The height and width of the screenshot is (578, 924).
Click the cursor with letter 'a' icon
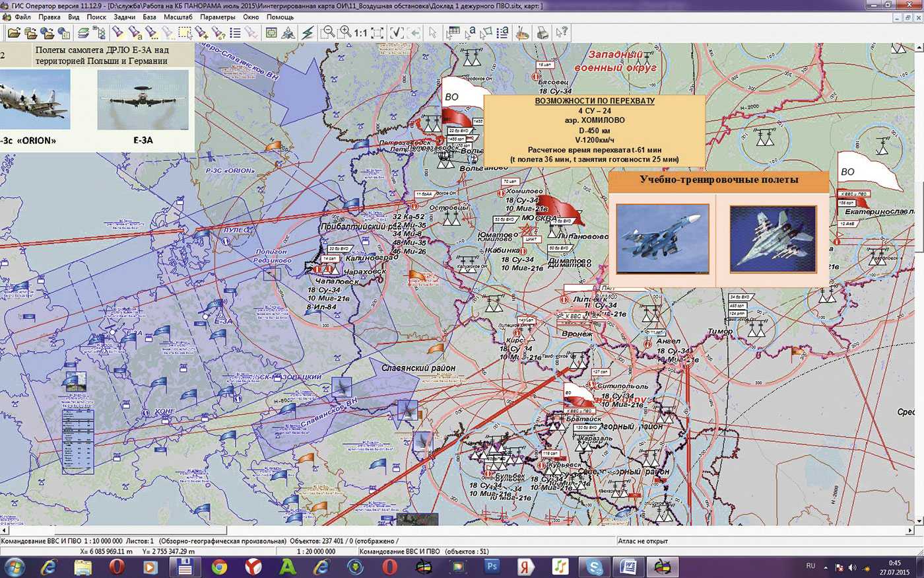coord(470,32)
